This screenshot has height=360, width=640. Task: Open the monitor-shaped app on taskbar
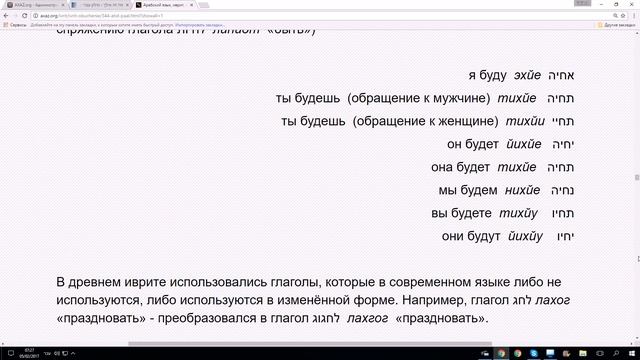point(550,353)
